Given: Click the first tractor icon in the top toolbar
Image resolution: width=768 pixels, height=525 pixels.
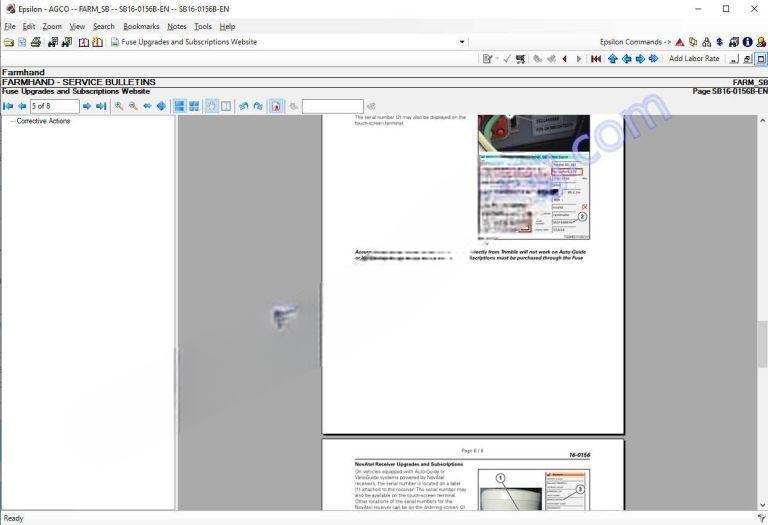Looking at the screenshot, I should tap(52, 42).
